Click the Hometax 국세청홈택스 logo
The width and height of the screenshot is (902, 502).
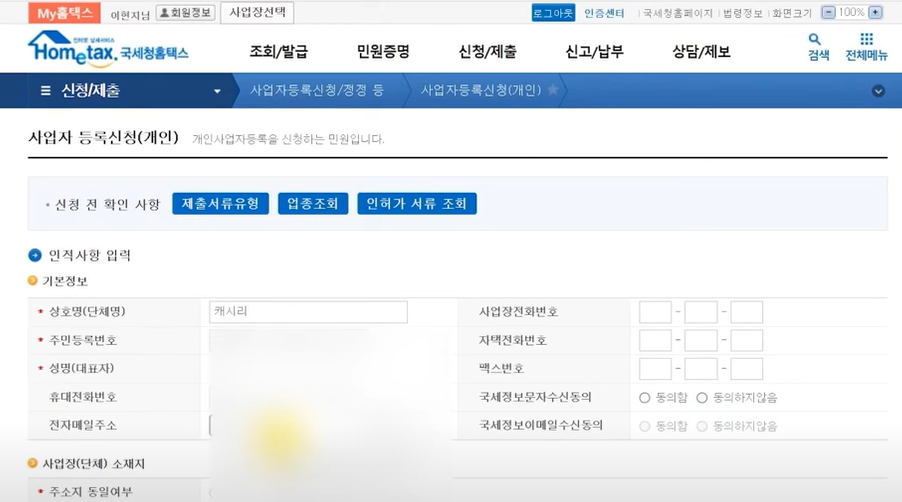[108, 48]
